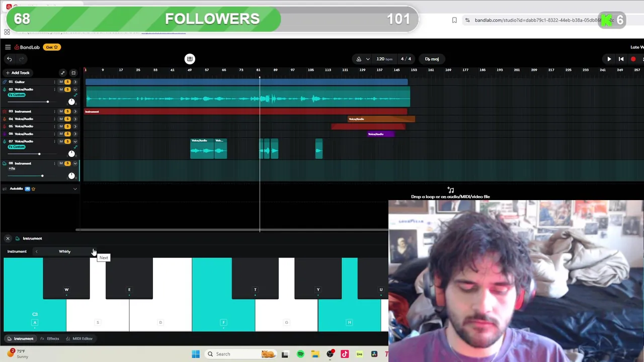Start recording with the red button
Viewport: 644px width, 362px height.
pos(633,59)
